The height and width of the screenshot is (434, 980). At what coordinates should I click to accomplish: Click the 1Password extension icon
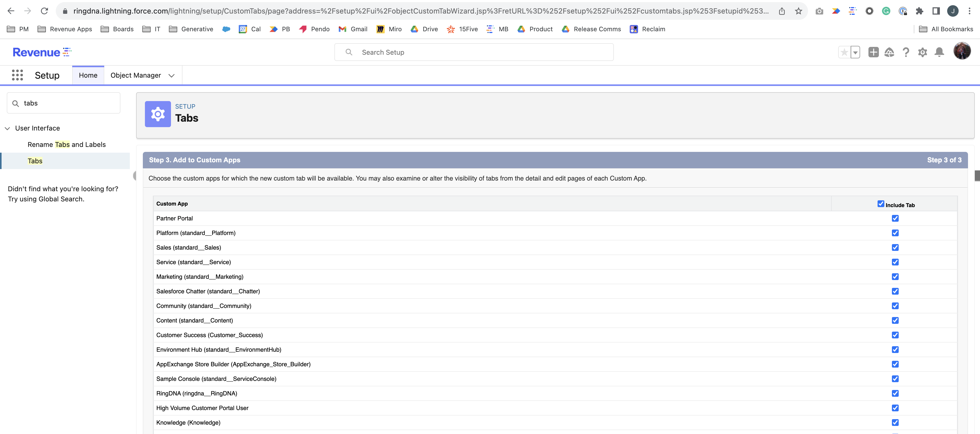coord(904,11)
